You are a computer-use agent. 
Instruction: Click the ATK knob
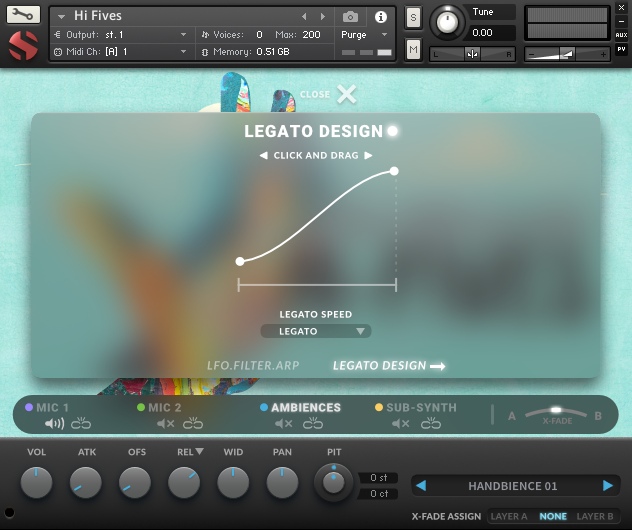(86, 483)
